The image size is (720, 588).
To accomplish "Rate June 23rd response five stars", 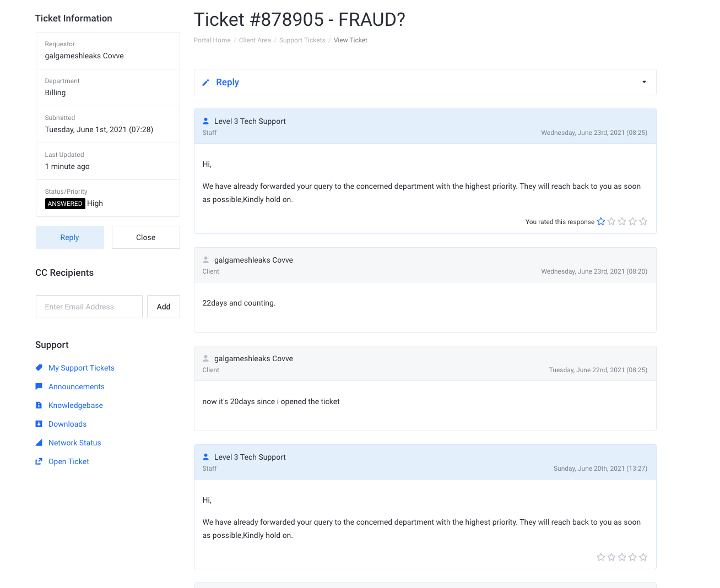I will pos(643,221).
